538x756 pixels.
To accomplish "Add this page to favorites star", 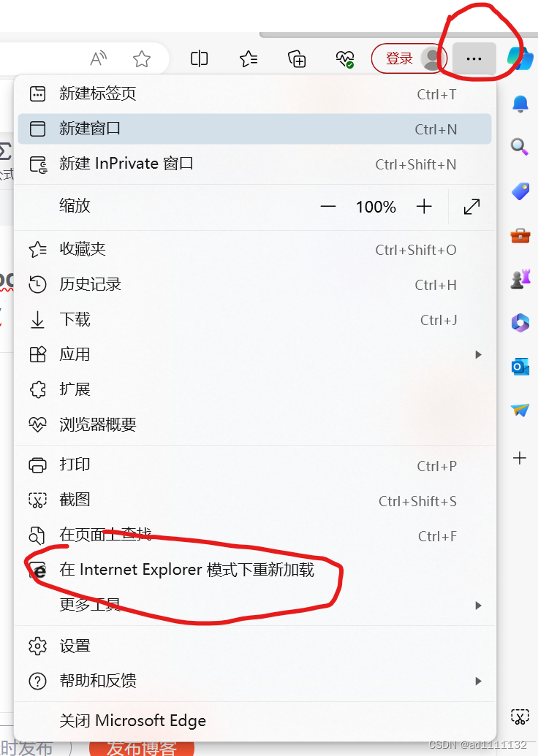I will click(141, 59).
